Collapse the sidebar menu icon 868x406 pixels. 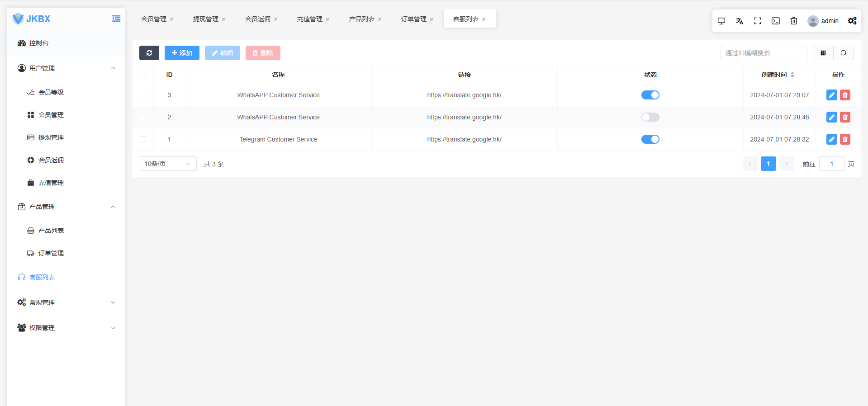coord(116,19)
